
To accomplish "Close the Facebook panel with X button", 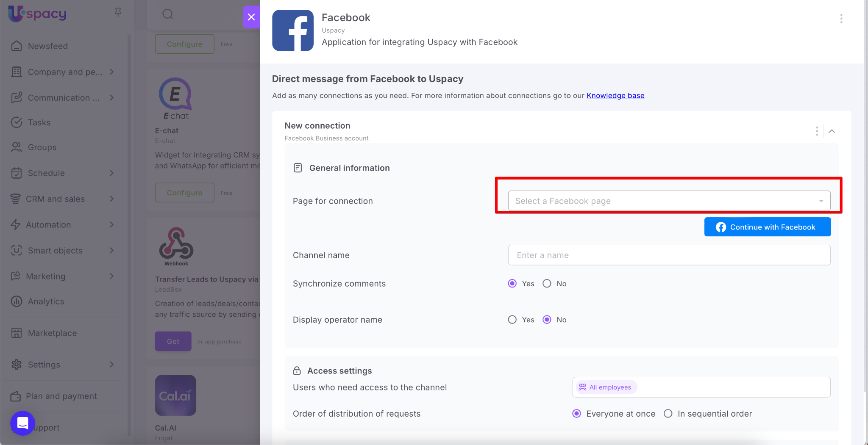I will coord(251,17).
